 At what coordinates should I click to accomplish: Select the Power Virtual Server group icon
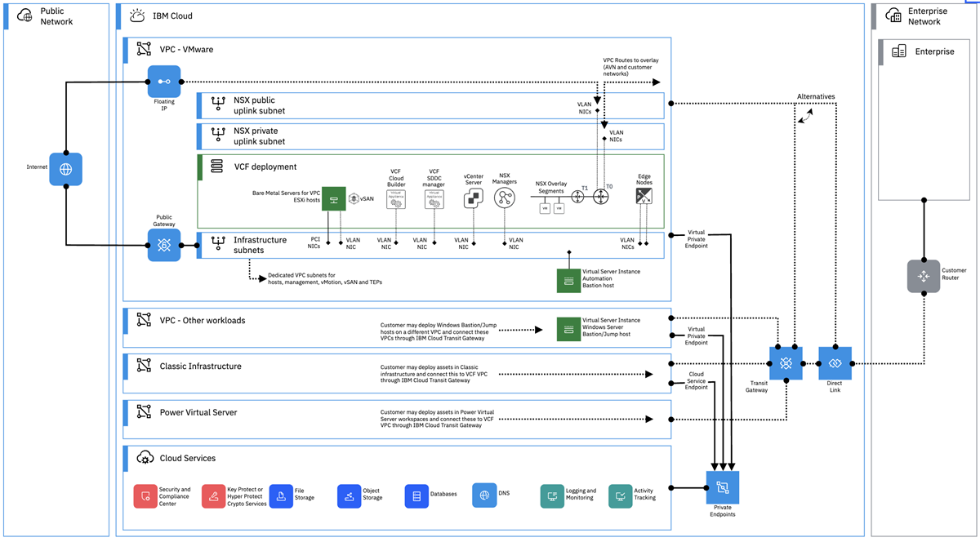pos(145,412)
